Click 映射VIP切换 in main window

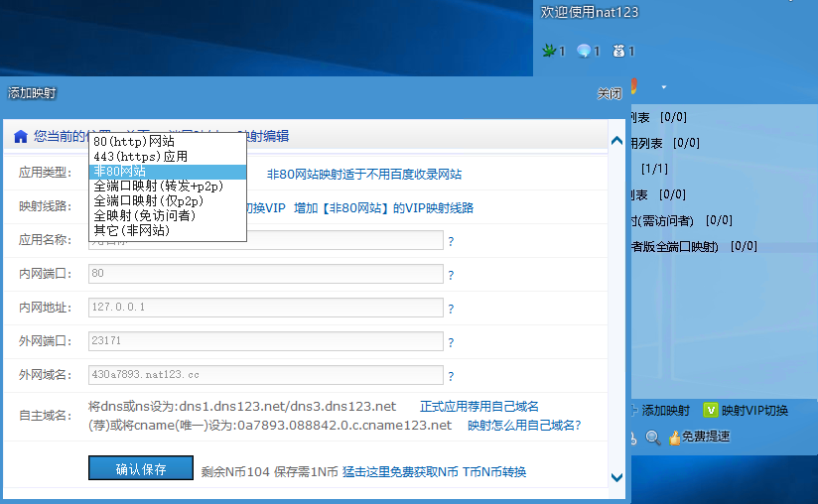pos(754,410)
